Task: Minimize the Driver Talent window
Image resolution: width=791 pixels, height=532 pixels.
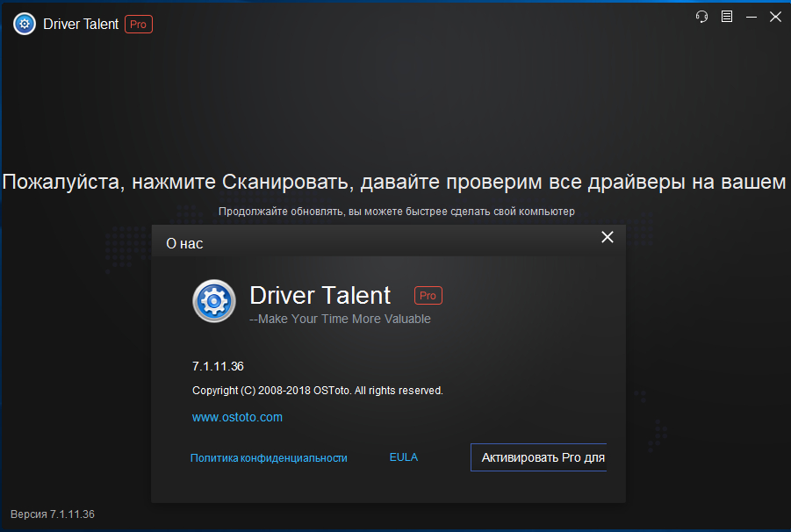Action: pyautogui.click(x=751, y=18)
